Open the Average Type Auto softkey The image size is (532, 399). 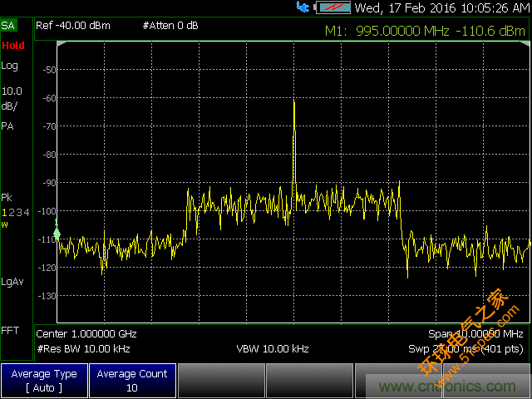coord(44,381)
